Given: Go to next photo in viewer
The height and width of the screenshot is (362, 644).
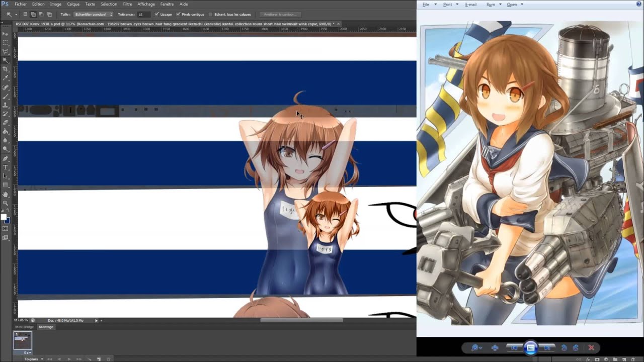Looking at the screenshot, I should 547,347.
